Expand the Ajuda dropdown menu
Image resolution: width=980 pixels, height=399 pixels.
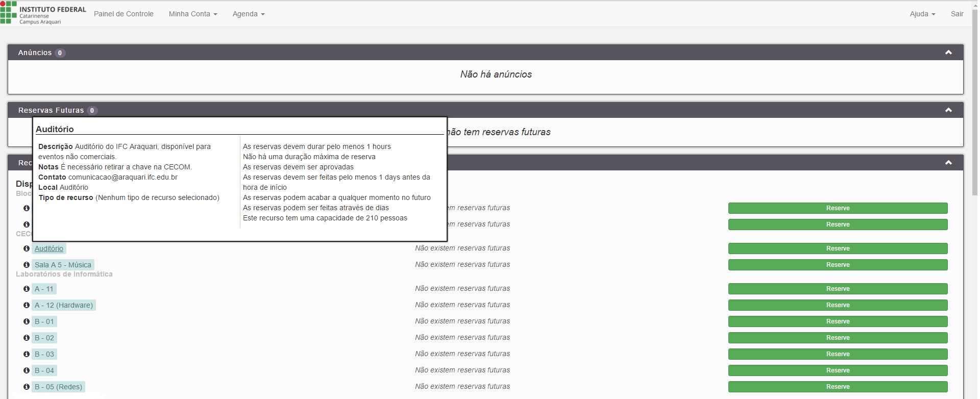click(x=922, y=14)
